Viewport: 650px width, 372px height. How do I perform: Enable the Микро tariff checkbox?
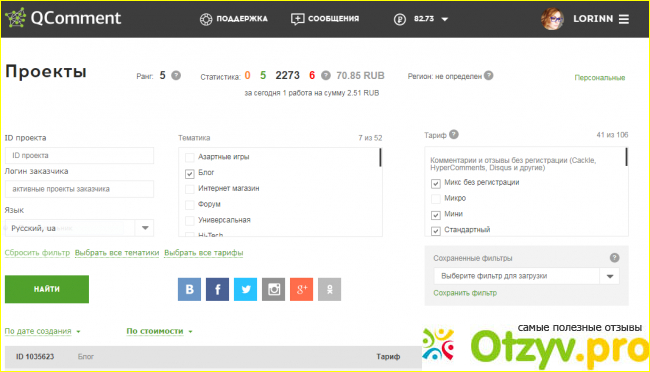pyautogui.click(x=436, y=199)
